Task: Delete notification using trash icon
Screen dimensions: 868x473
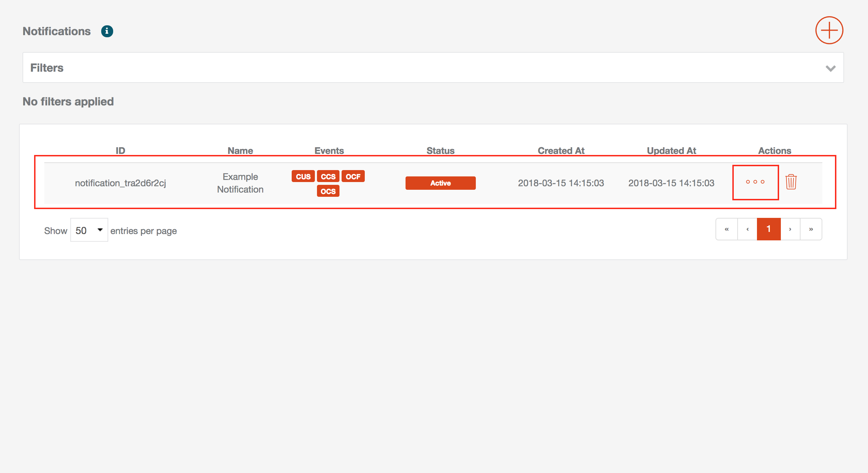Action: point(791,182)
